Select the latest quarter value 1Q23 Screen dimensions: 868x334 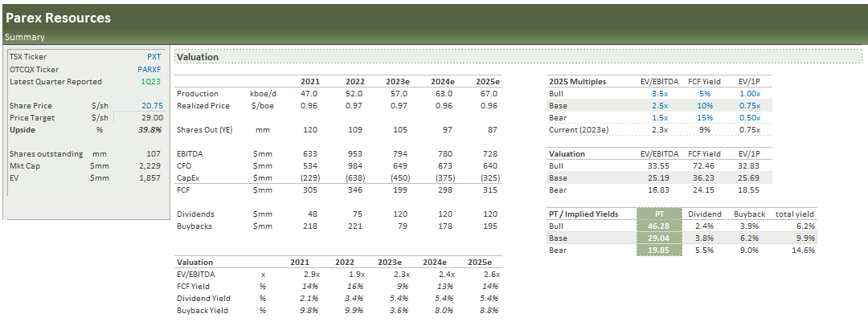(x=151, y=82)
